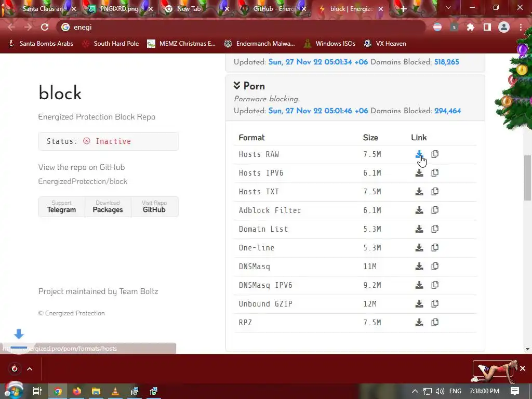This screenshot has width=532, height=399.
Task: Close the PNGIXRD.png tab
Action: [x=151, y=9]
